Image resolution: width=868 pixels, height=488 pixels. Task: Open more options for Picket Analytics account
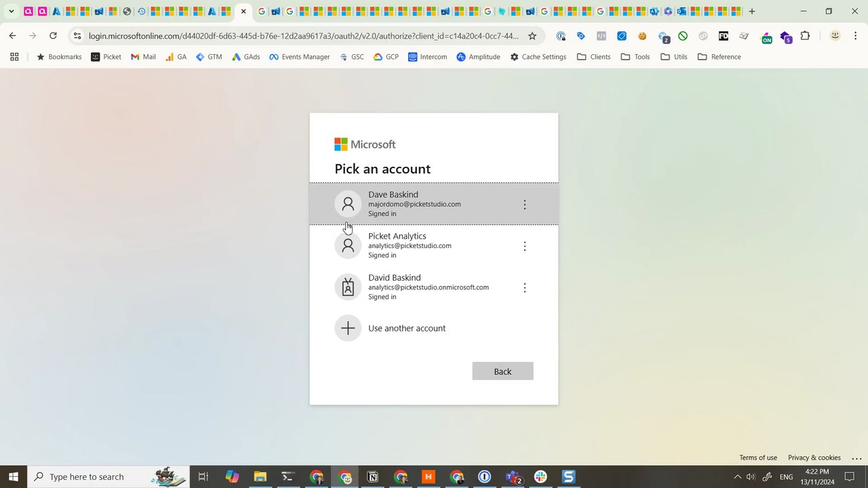pyautogui.click(x=524, y=246)
